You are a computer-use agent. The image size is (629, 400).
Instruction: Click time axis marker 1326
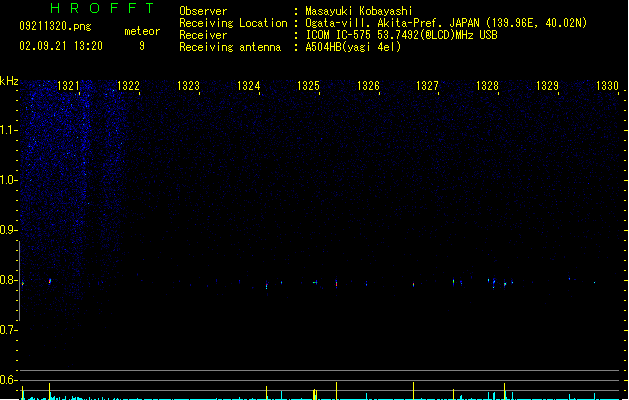pyautogui.click(x=368, y=86)
